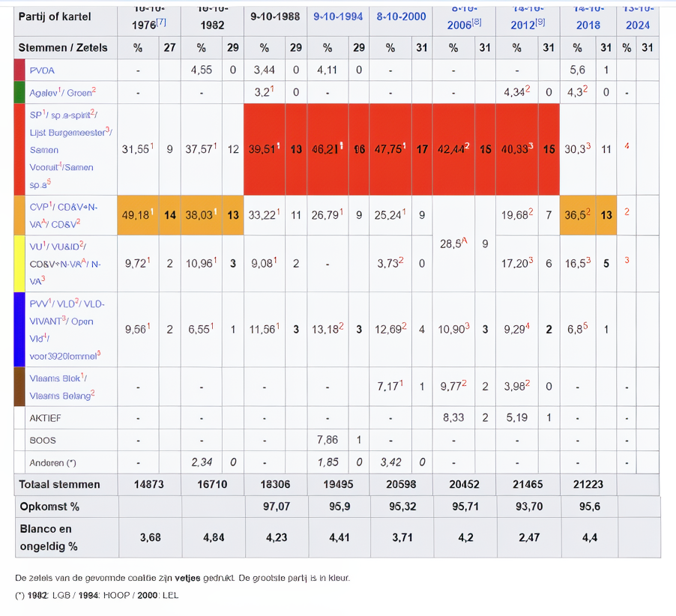This screenshot has height=616, width=676.
Task: Select the 49,18 percentage cell
Action: pyautogui.click(x=138, y=215)
